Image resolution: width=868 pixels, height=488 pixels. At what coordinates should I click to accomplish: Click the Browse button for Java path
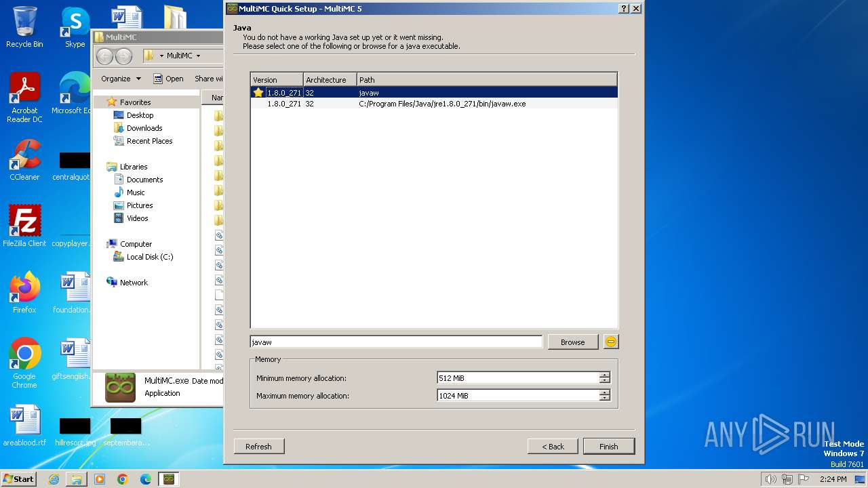(572, 342)
